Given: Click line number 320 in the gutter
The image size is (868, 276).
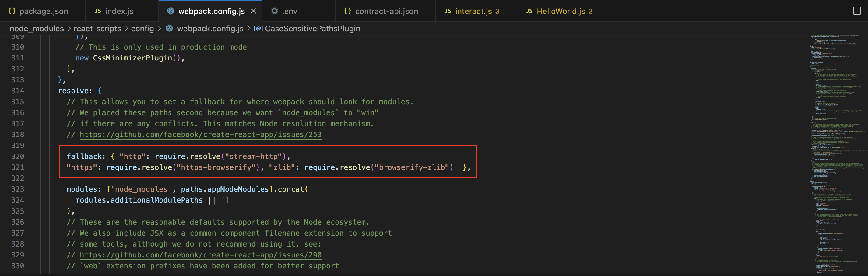Looking at the screenshot, I should click(18, 157).
